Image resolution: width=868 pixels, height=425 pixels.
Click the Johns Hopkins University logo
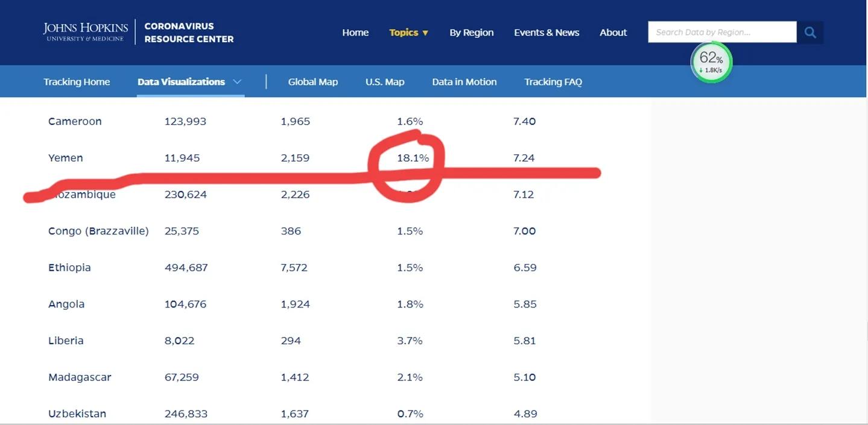coord(86,32)
